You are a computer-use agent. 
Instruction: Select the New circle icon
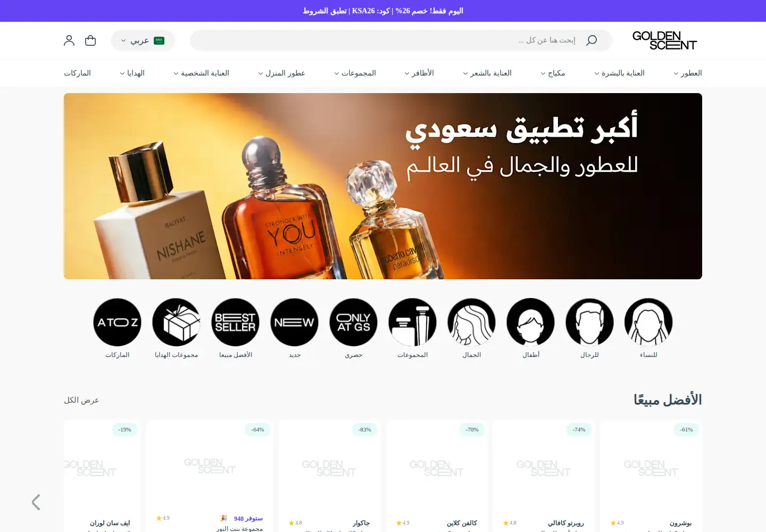pyautogui.click(x=294, y=322)
